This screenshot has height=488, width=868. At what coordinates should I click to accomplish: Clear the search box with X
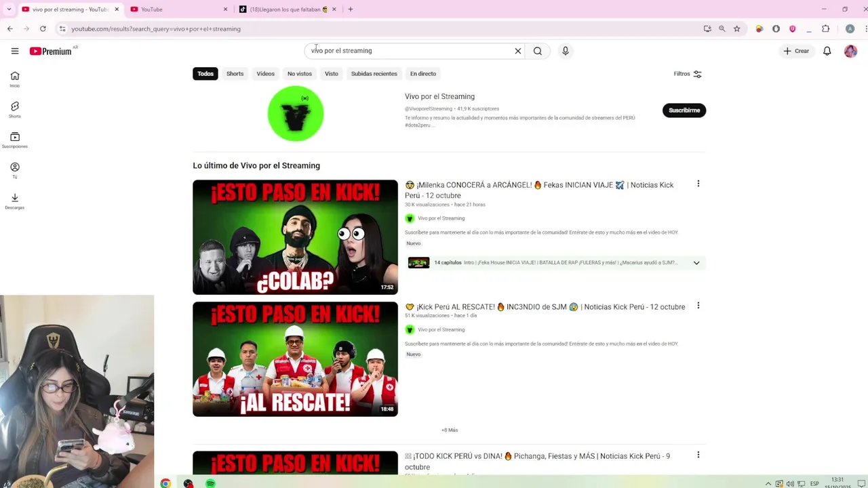518,51
